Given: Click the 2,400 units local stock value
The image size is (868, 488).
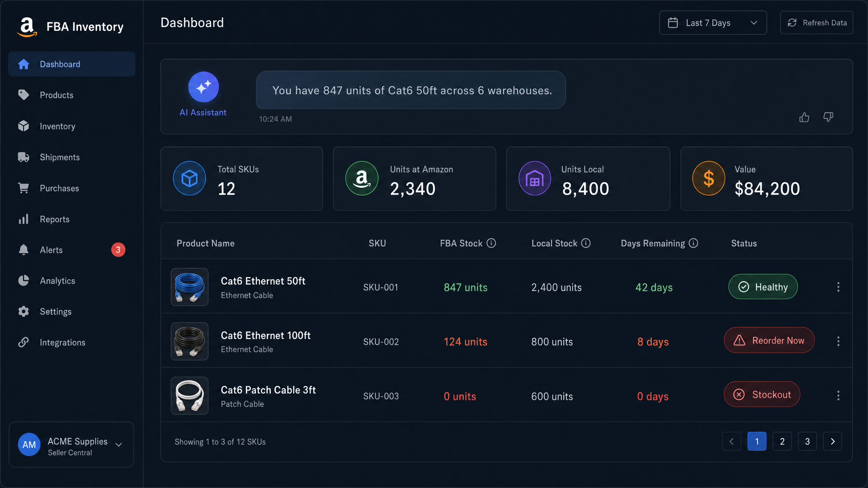Looking at the screenshot, I should [556, 287].
